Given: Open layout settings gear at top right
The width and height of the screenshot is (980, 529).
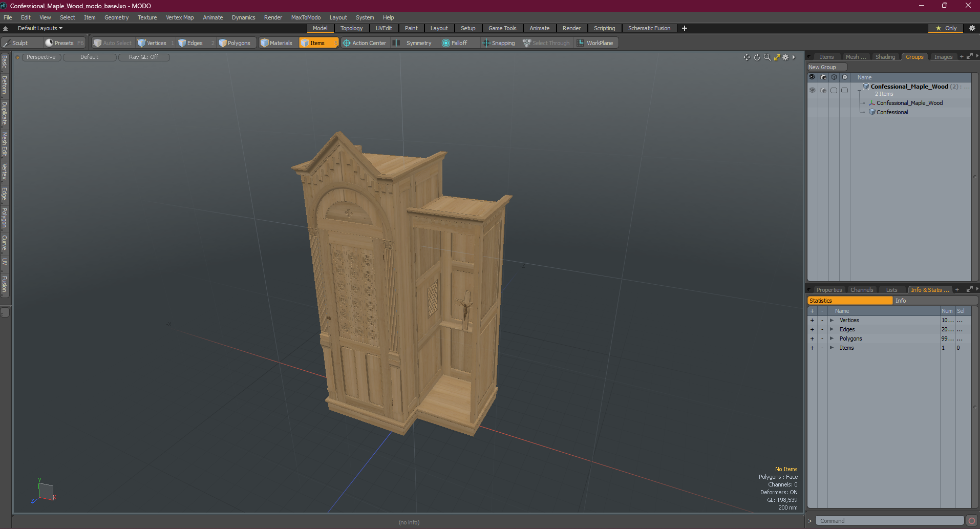Looking at the screenshot, I should [972, 28].
